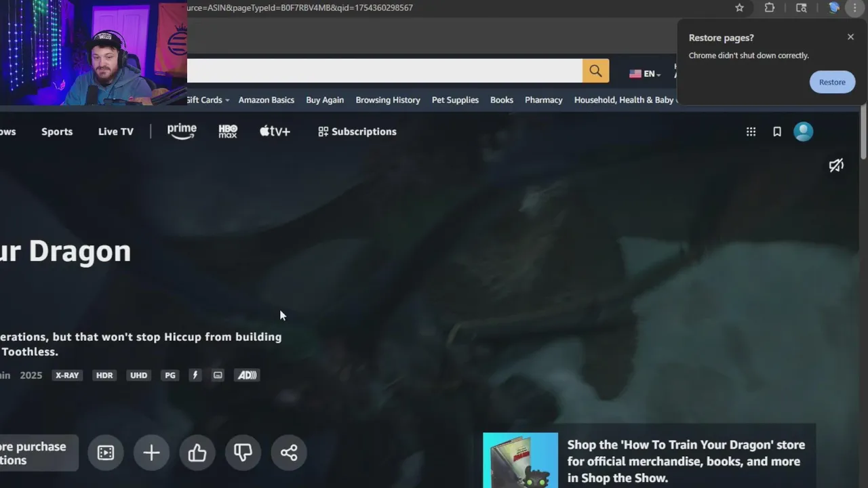Dislike the movie with thumbs down

tap(243, 453)
